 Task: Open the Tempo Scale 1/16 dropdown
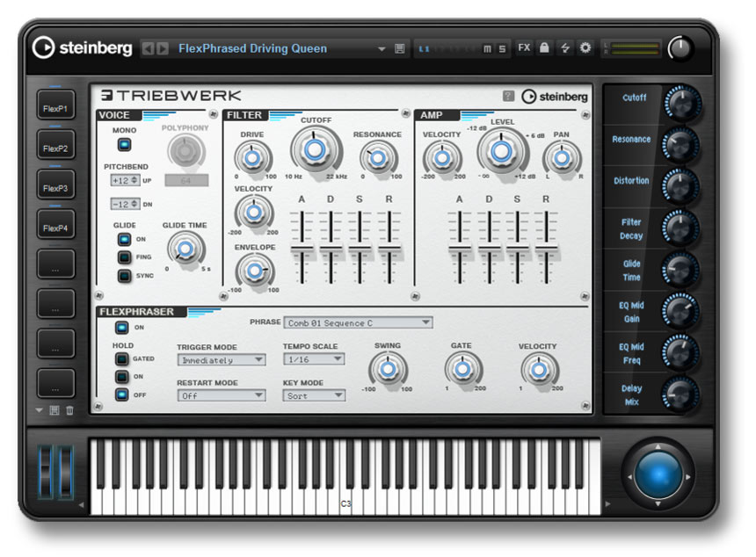point(314,359)
